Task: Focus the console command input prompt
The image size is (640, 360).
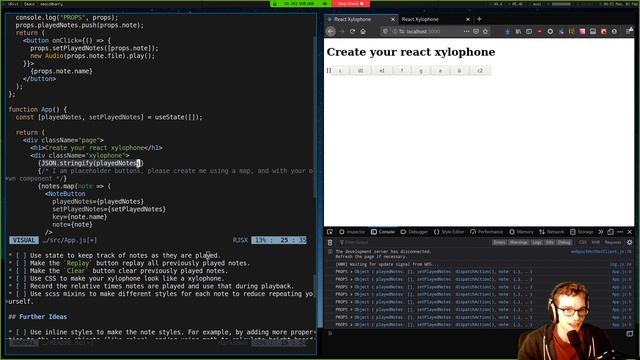Action: (x=476, y=333)
